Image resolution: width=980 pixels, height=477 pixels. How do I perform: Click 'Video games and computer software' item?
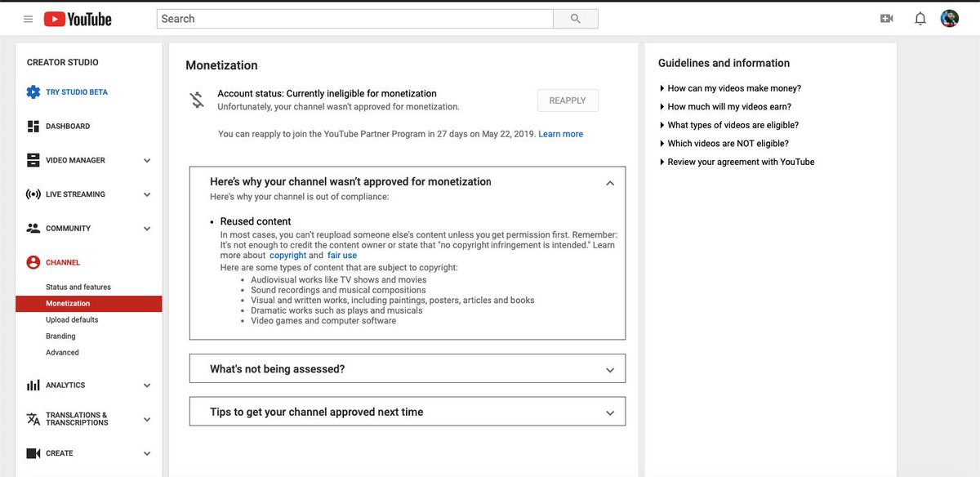(323, 321)
